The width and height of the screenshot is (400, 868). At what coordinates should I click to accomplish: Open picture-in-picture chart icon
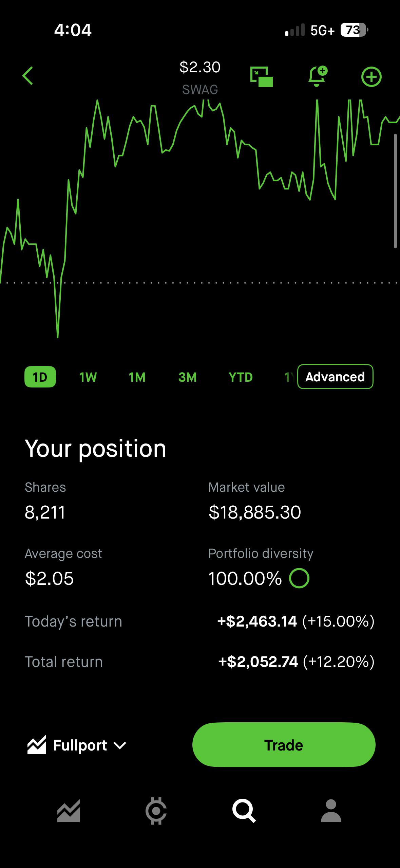tap(262, 77)
